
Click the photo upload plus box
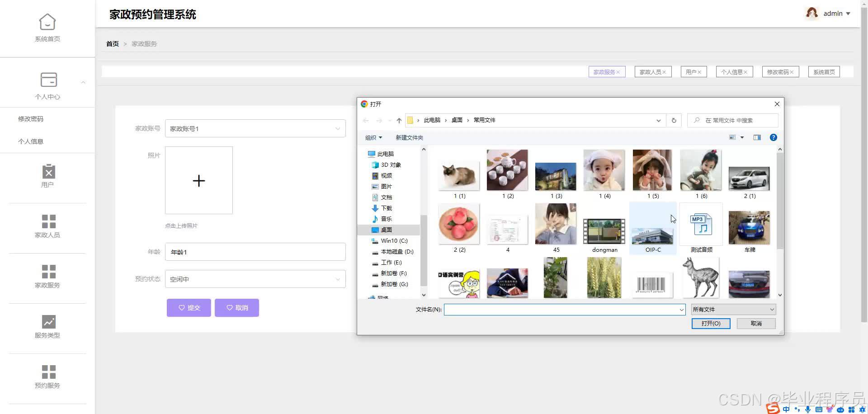coord(199,180)
